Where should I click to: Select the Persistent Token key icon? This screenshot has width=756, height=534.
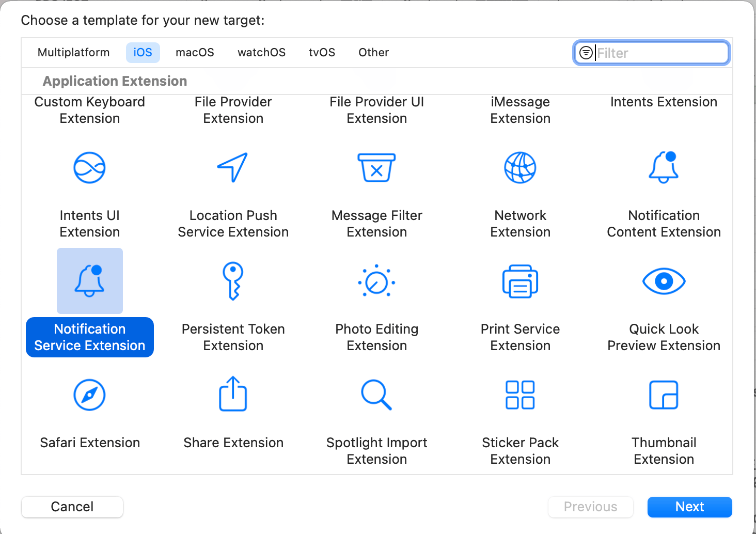pyautogui.click(x=233, y=281)
